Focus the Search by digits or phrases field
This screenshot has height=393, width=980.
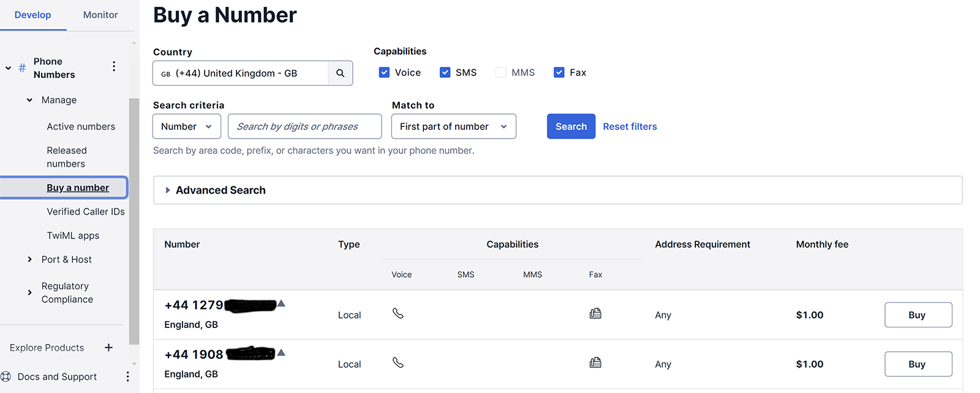point(304,126)
